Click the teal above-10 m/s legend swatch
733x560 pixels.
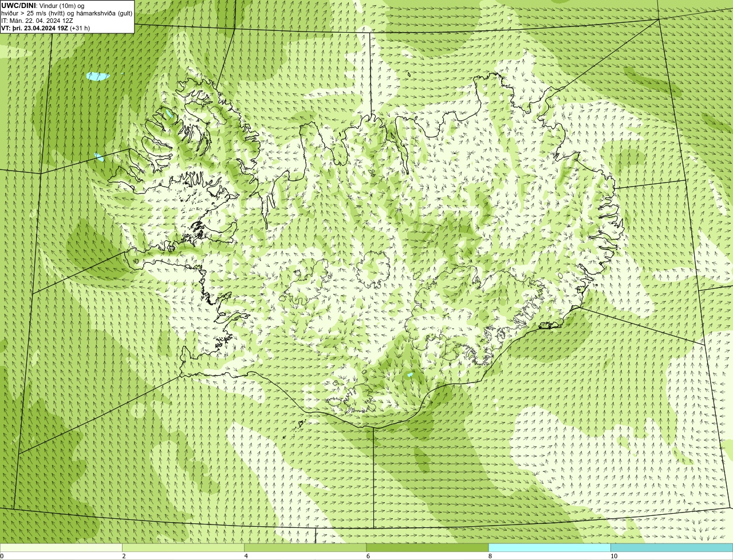coord(672,547)
